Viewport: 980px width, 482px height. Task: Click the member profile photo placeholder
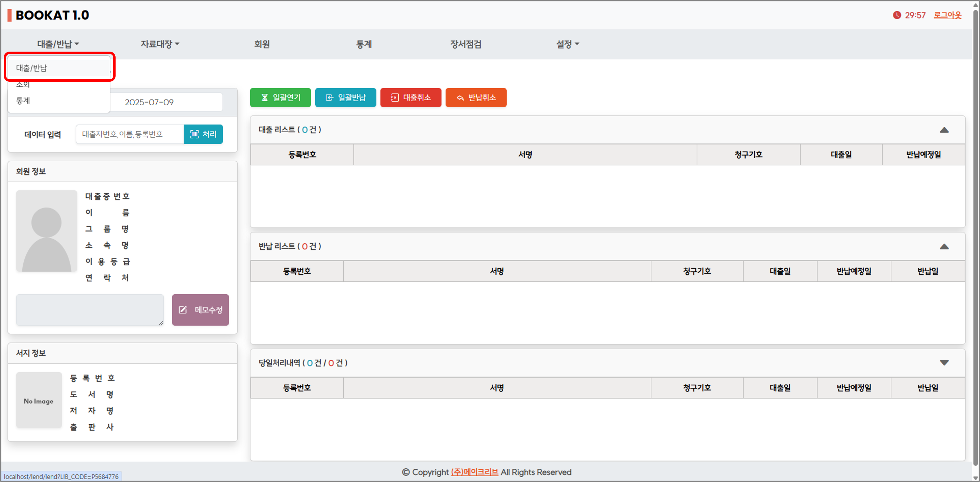(x=47, y=231)
